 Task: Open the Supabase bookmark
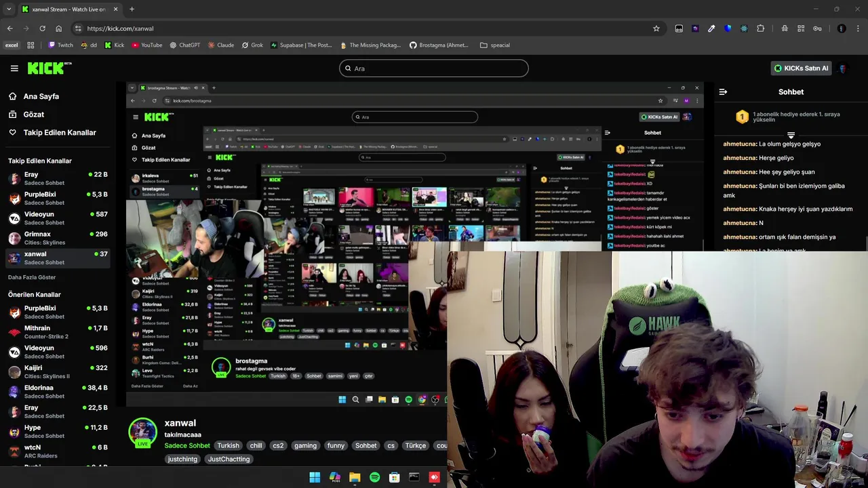click(301, 45)
